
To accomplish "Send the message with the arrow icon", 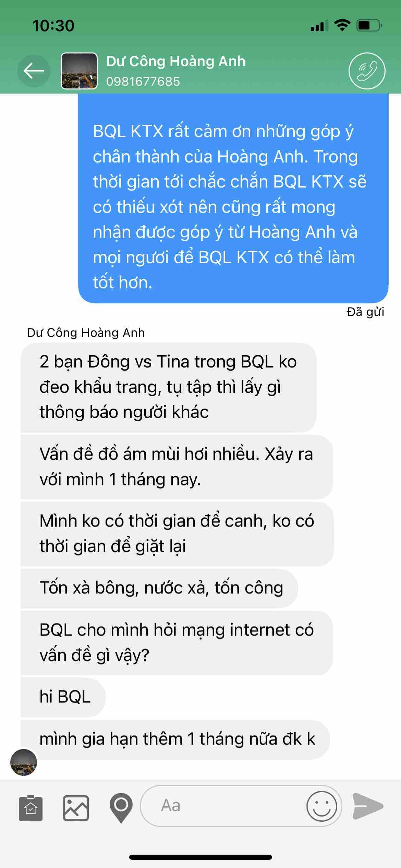I will click(x=368, y=806).
